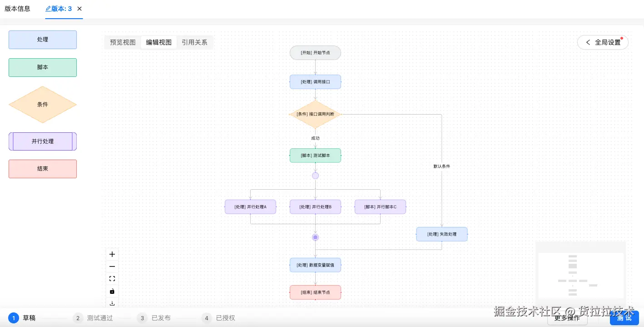Click the edit pencil icon on 版本: 3 tab
Image resolution: width=644 pixels, height=327 pixels.
pos(48,9)
